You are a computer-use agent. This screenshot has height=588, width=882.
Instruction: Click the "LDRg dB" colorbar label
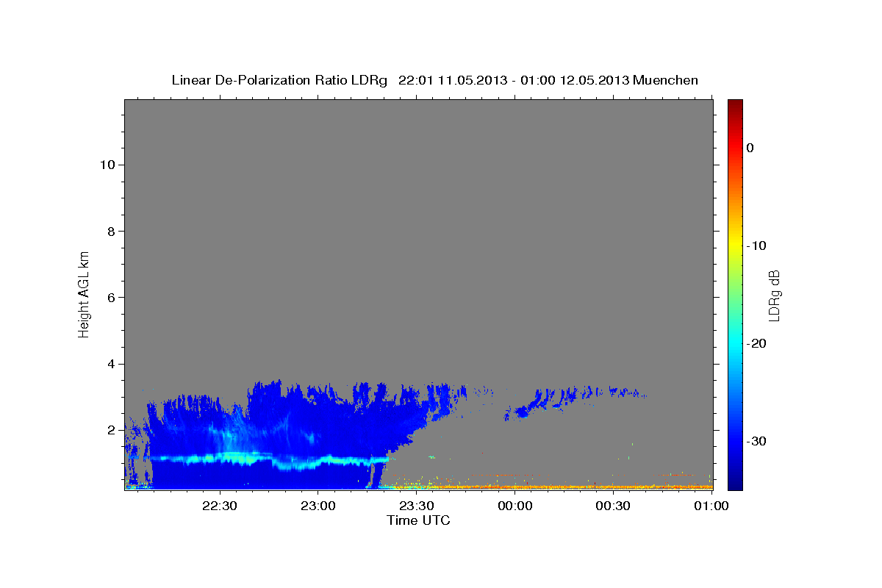click(774, 296)
